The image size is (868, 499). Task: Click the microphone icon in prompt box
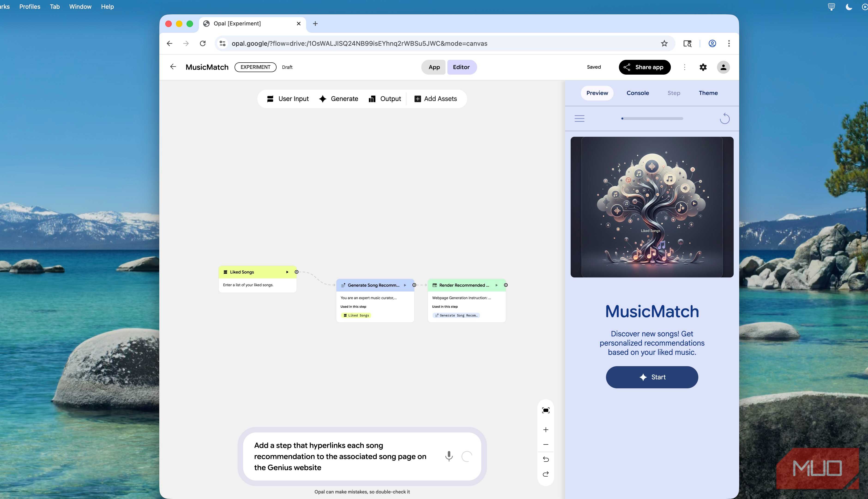tap(449, 456)
